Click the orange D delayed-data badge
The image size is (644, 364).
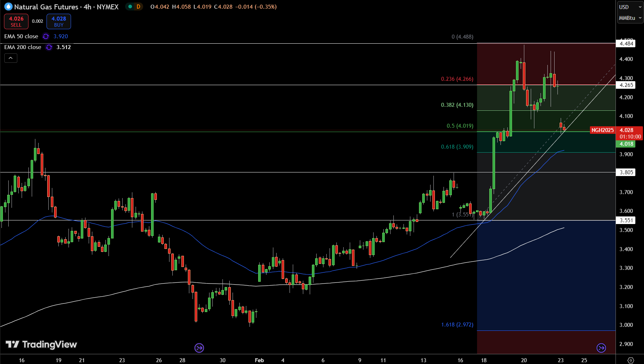tap(138, 6)
